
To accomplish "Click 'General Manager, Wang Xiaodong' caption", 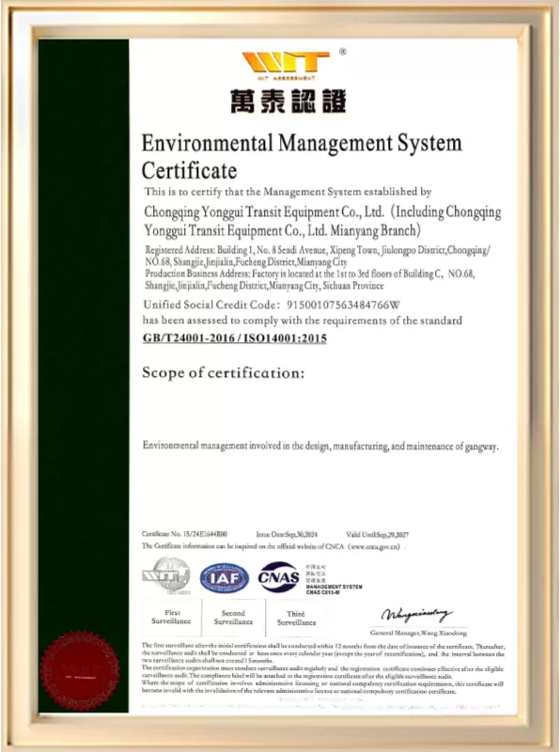I will click(x=418, y=633).
